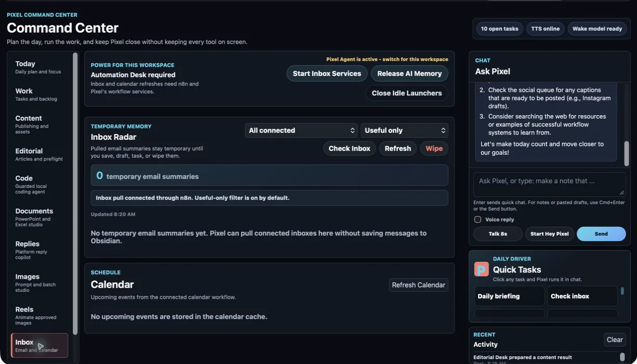Click the 10 open tasks status pill

click(x=500, y=29)
